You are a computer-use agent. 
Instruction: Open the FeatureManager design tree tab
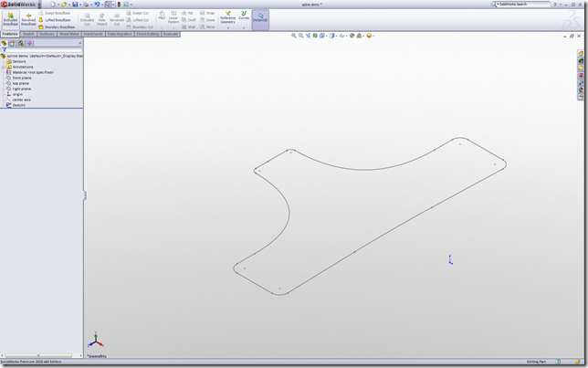[x=5, y=44]
